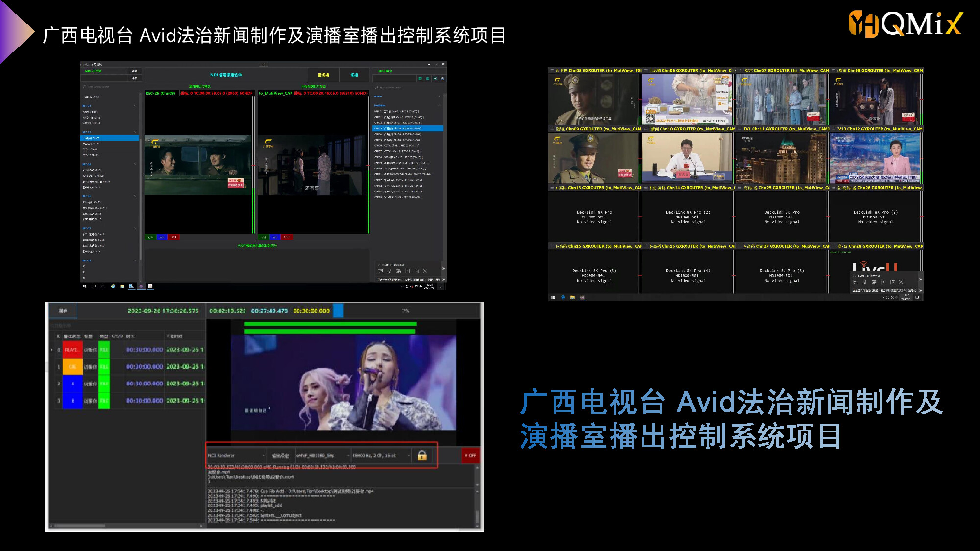Select red PLAY status playlist row 0
The image size is (980, 551).
tap(73, 350)
